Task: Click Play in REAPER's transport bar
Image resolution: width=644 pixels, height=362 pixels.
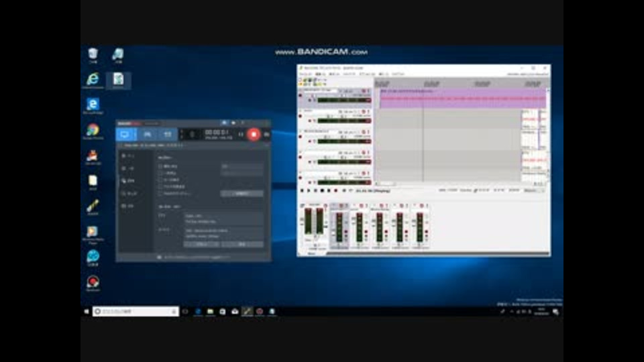Action: 309,191
